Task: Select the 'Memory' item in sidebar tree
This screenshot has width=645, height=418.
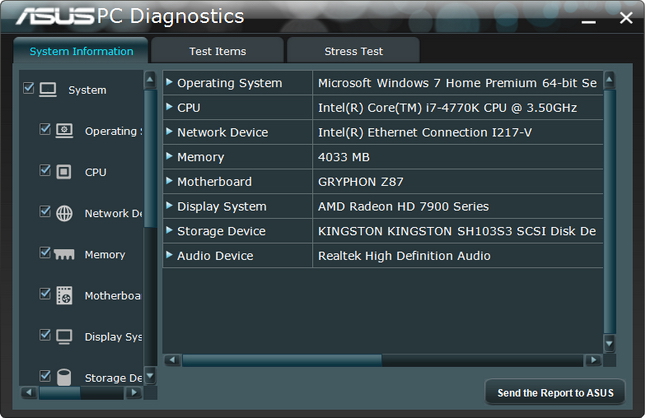Action: pyautogui.click(x=105, y=255)
